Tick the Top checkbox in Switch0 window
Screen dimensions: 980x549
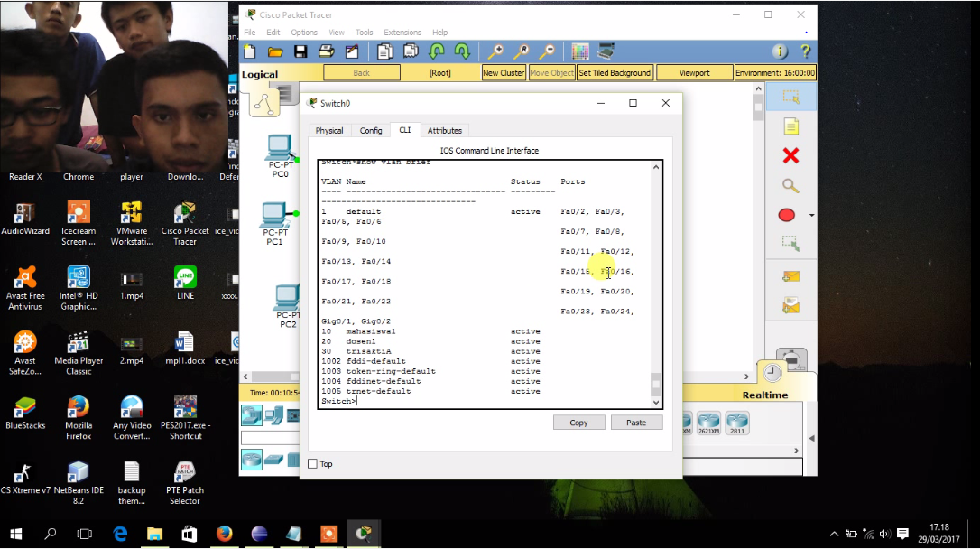312,464
